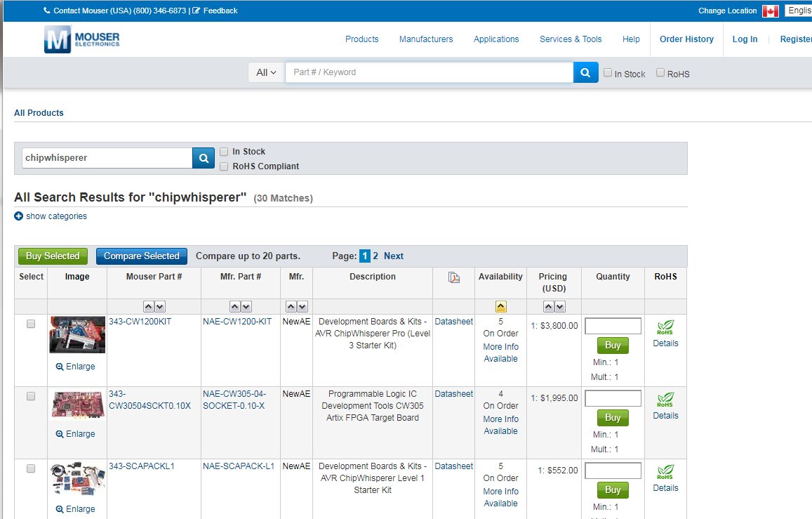
Task: Click the chipwhisperer search magnifier button
Action: pos(204,158)
